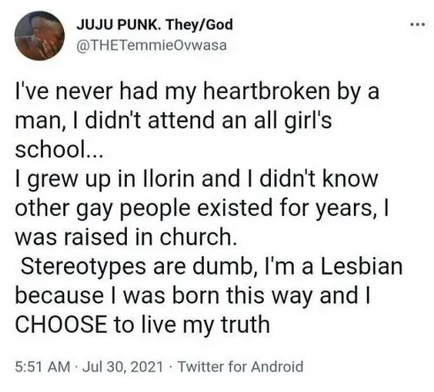Click the word Stereotypes in the tweet
This screenshot has height=392, width=434.
point(84,268)
